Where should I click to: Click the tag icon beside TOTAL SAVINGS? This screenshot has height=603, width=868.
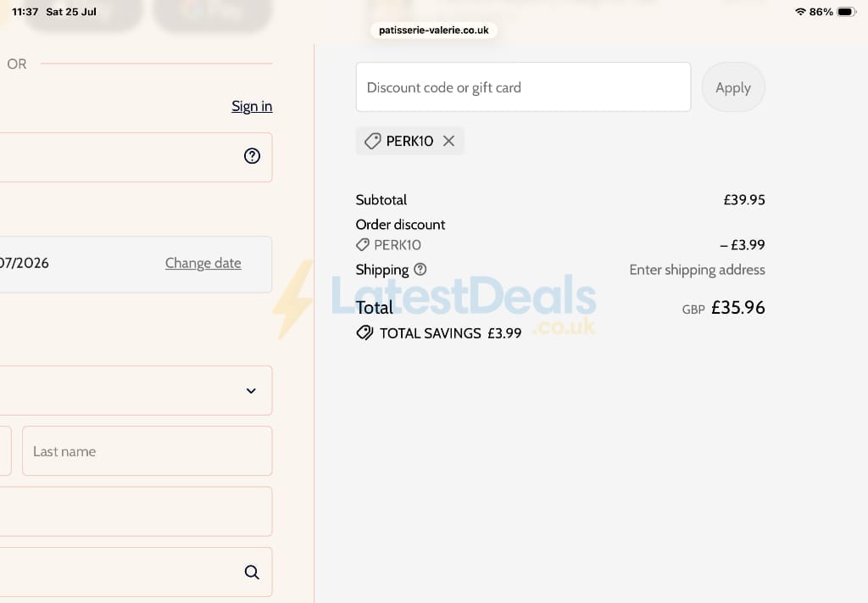[x=364, y=332]
